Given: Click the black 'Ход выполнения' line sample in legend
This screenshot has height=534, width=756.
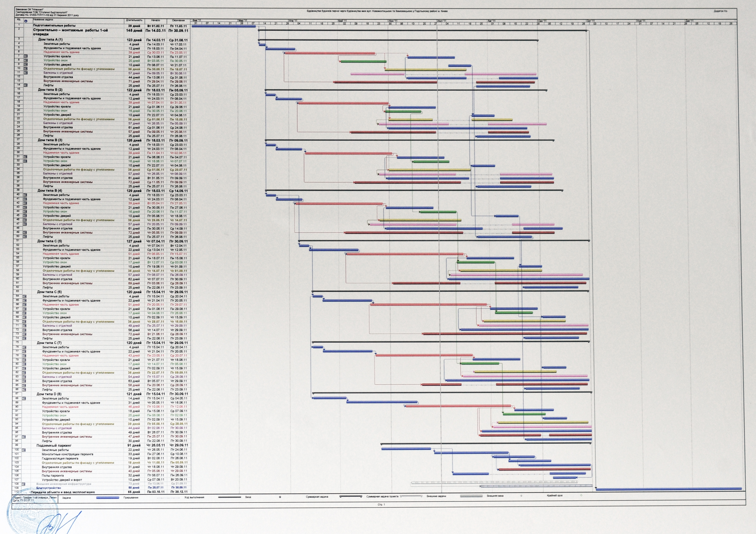Looking at the screenshot, I should pyautogui.click(x=230, y=497).
